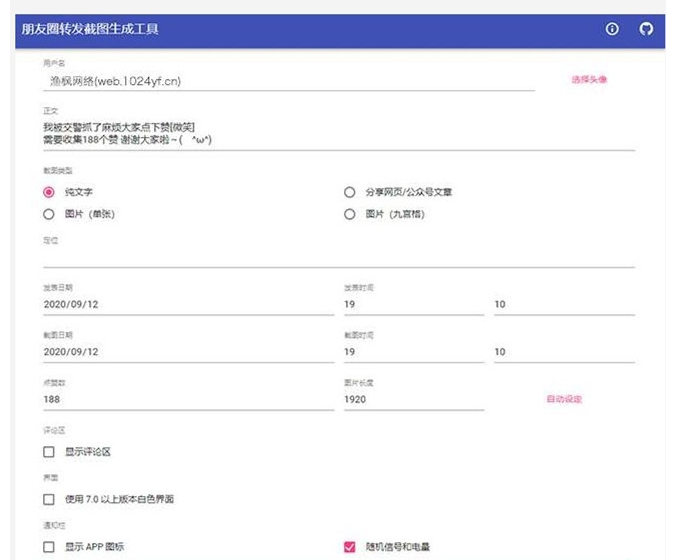The width and height of the screenshot is (677, 560).
Task: Click the 图片长度 field showing 1920
Action: 413,399
